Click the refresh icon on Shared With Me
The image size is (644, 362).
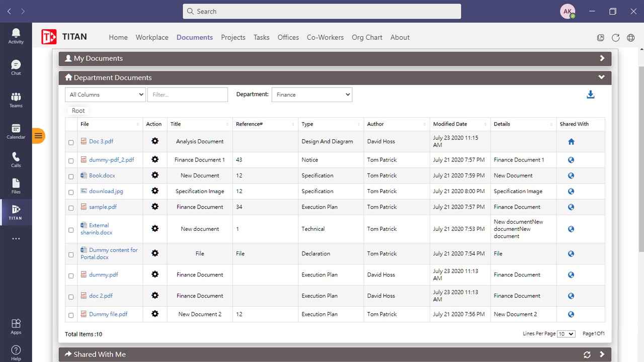click(x=587, y=354)
